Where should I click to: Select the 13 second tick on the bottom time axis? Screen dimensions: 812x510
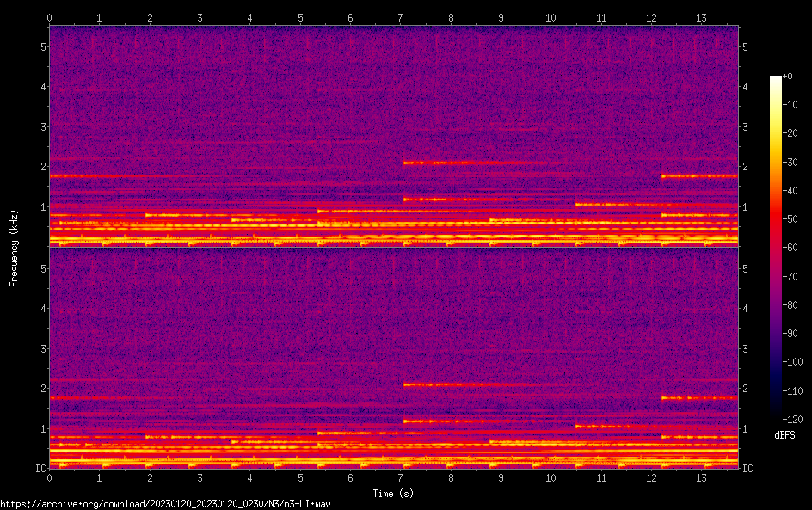click(701, 476)
